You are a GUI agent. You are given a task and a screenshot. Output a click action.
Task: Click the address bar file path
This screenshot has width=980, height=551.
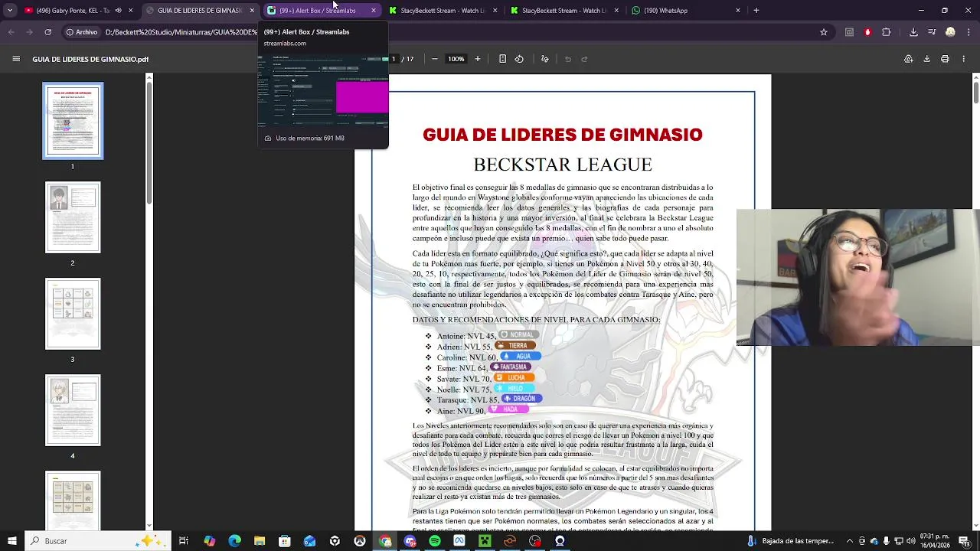tap(181, 32)
